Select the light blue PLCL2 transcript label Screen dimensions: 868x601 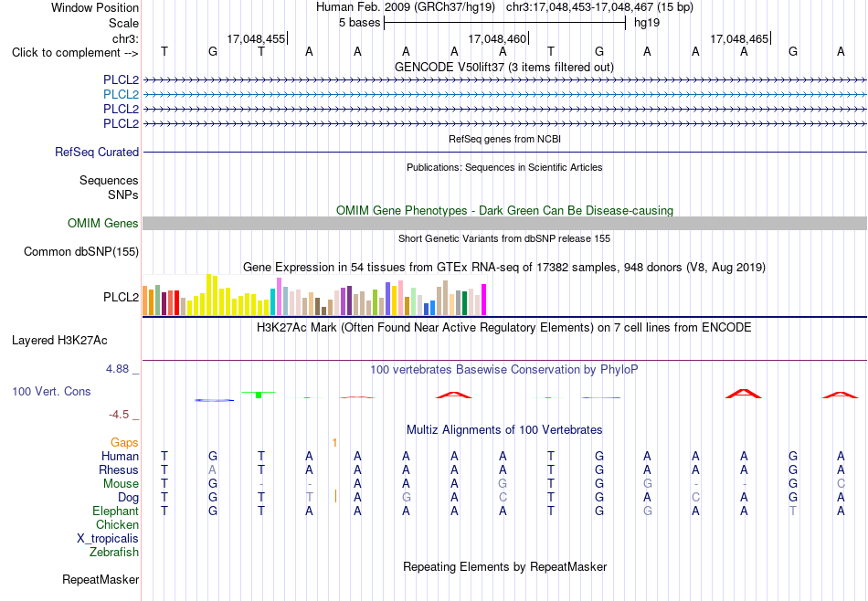[x=121, y=94]
